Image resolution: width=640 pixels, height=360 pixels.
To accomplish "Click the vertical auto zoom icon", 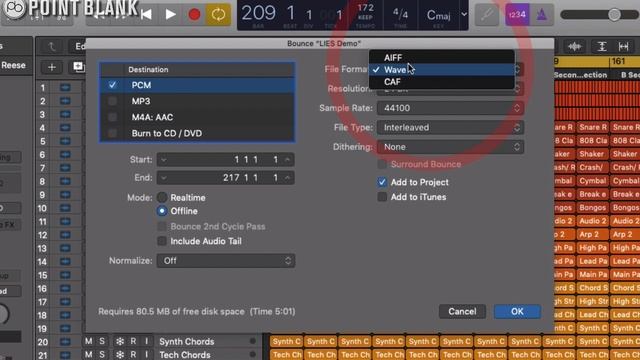I will point(602,47).
